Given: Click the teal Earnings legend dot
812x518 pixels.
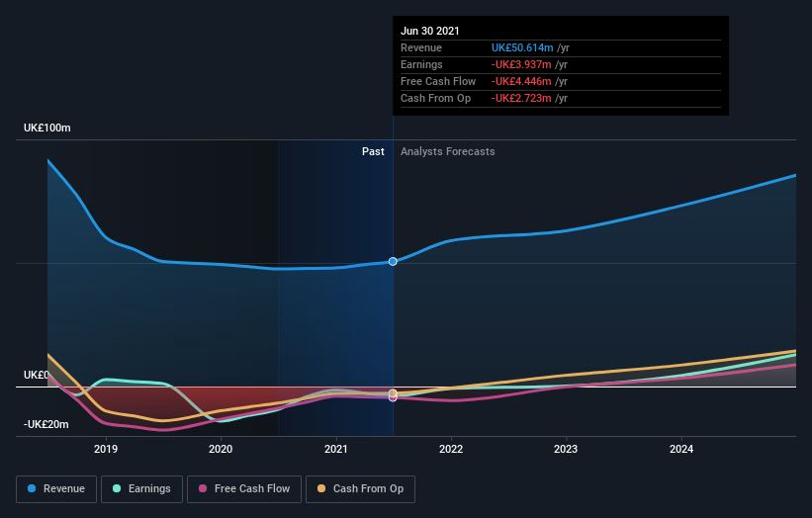Looking at the screenshot, I should 117,488.
